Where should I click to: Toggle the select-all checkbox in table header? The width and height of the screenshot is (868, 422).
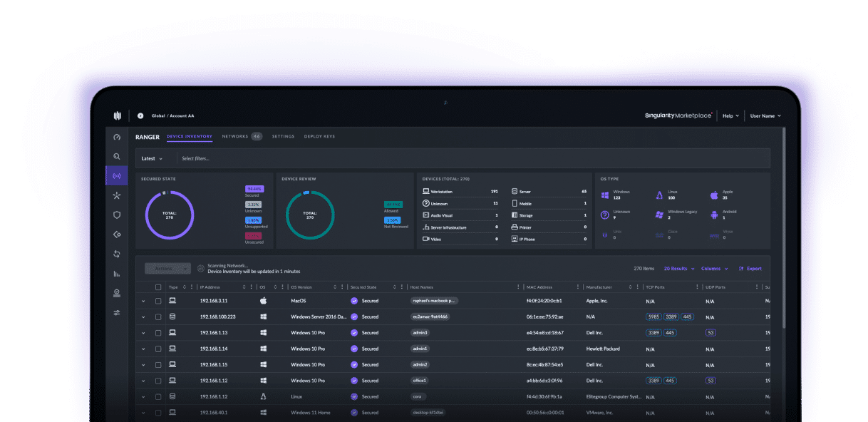tap(158, 287)
